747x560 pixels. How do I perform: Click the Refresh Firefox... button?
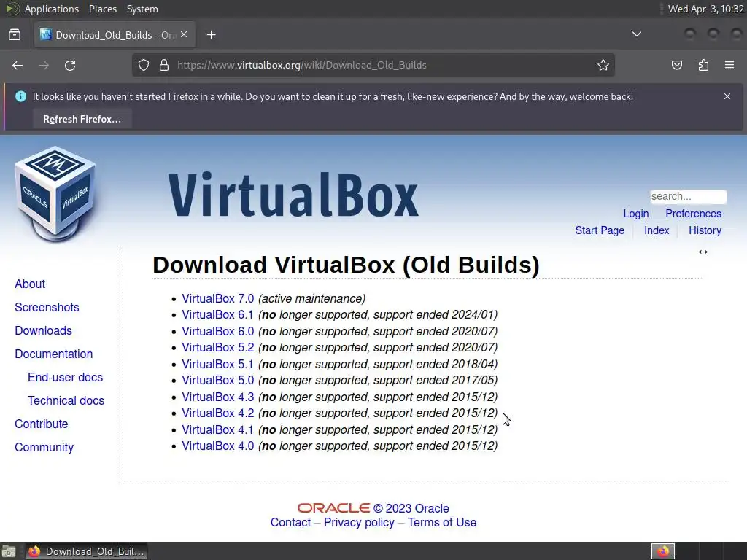point(82,119)
